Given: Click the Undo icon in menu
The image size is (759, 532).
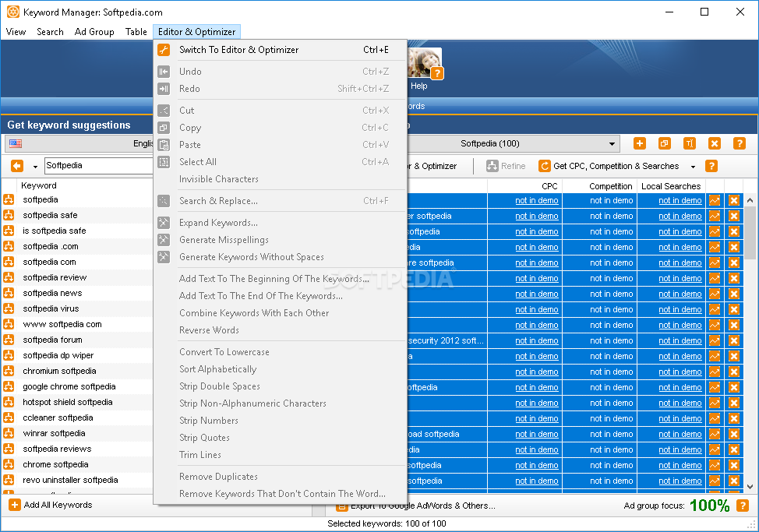Looking at the screenshot, I should pyautogui.click(x=164, y=72).
